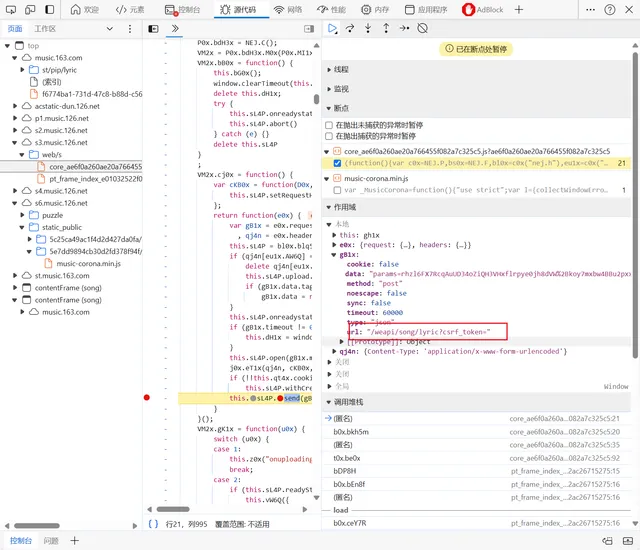640x550 pixels.
Task: Select the Page (页面) navigator tab
Action: click(15, 29)
